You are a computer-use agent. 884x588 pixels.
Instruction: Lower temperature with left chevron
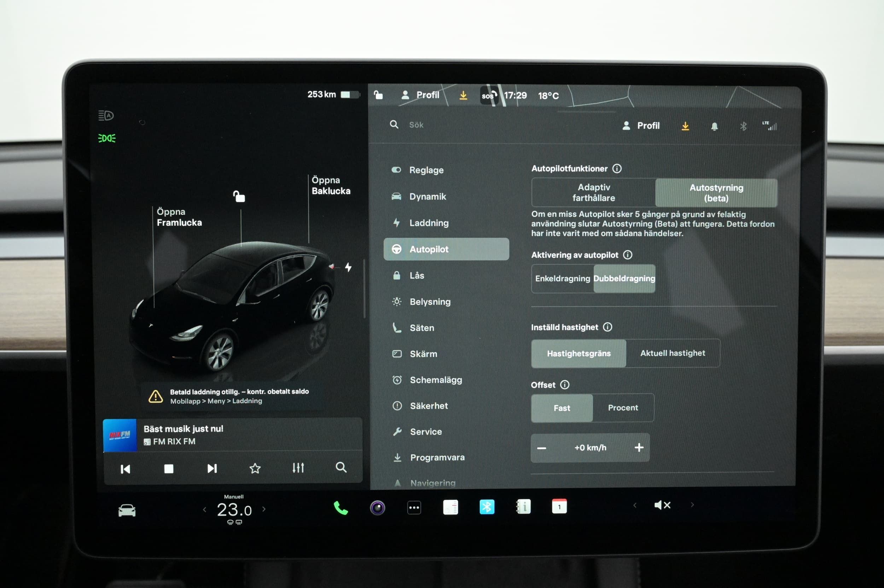point(205,509)
